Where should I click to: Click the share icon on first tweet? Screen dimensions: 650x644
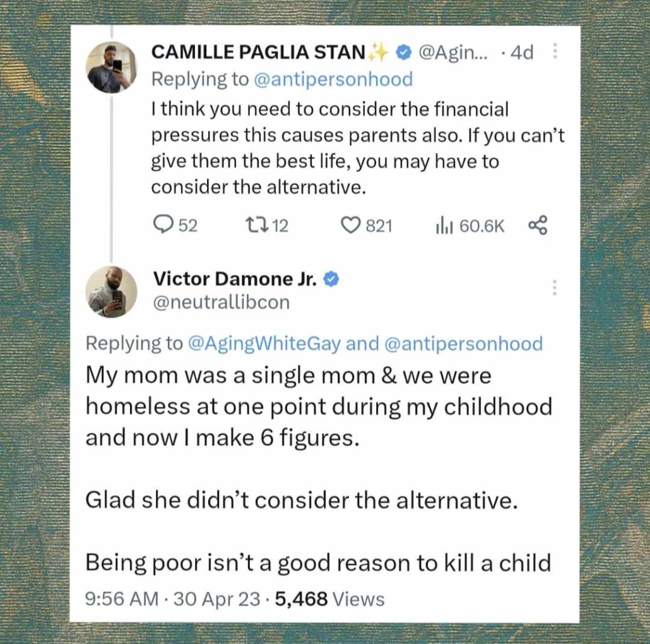(x=538, y=225)
